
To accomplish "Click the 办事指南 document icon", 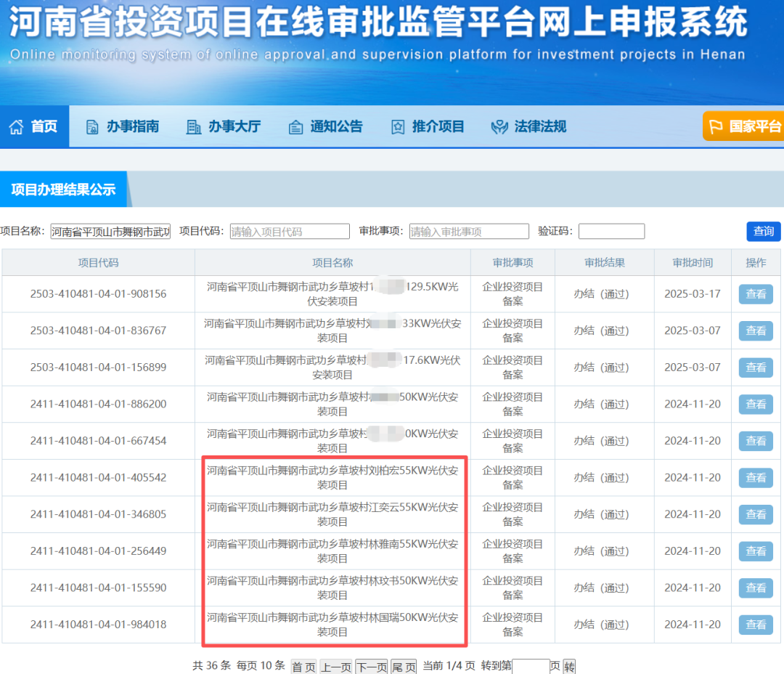I will tap(92, 127).
